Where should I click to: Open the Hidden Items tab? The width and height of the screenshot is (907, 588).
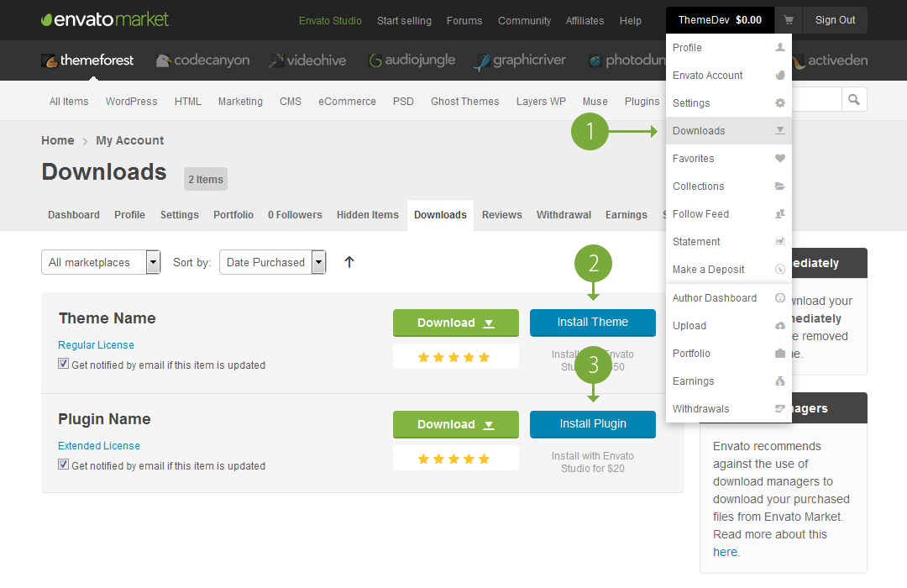pyautogui.click(x=367, y=215)
